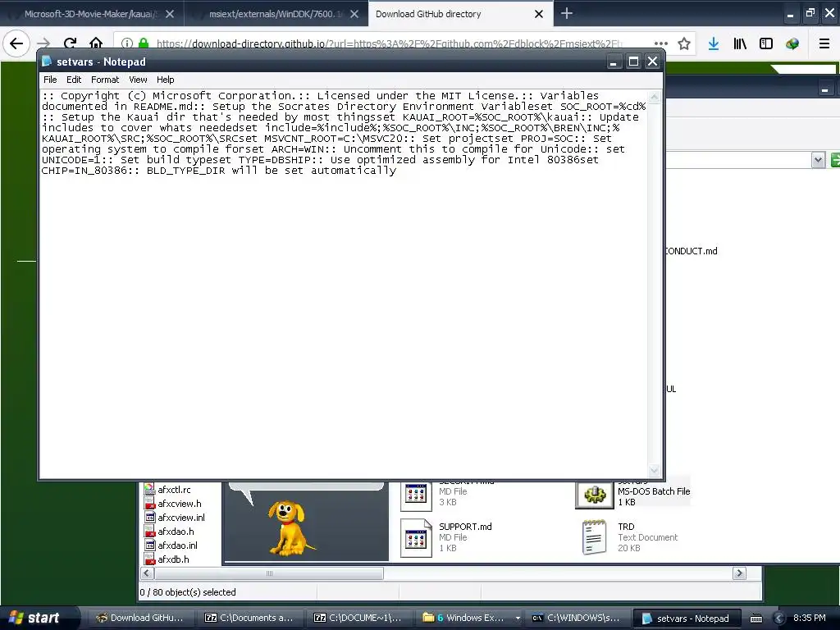Select afxdao.h in the file list
The width and height of the screenshot is (840, 630).
(x=176, y=532)
